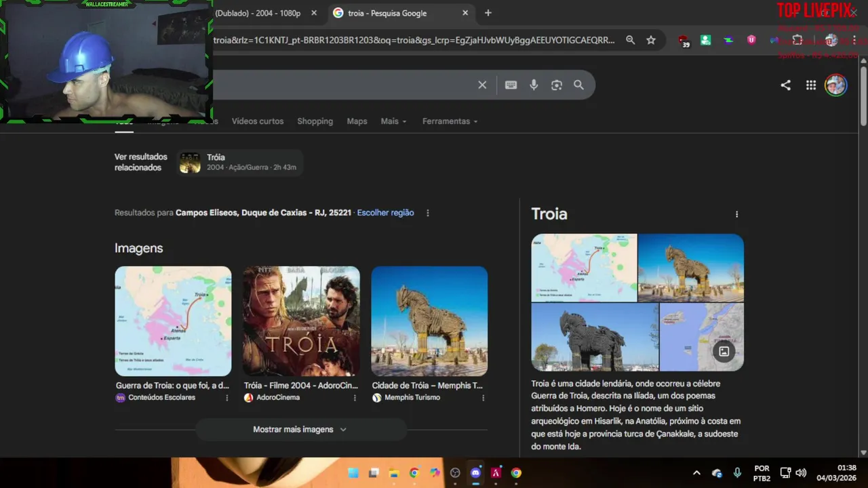This screenshot has width=868, height=488.
Task: Open options for Memphis Turismo image result
Action: point(483,398)
